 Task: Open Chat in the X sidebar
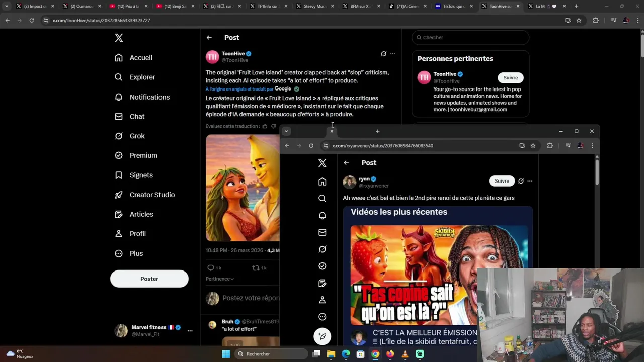pyautogui.click(x=129, y=117)
